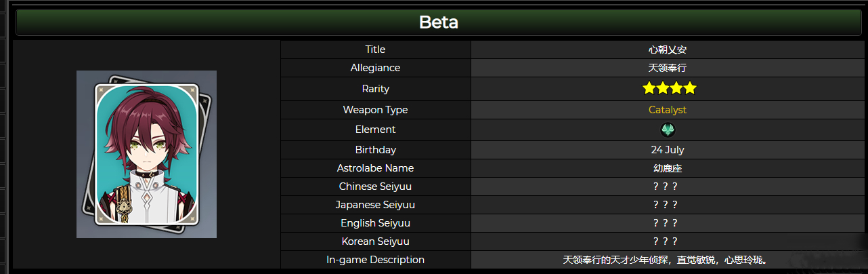The image size is (868, 274).
Task: Click the Birthday row label
Action: (x=375, y=150)
